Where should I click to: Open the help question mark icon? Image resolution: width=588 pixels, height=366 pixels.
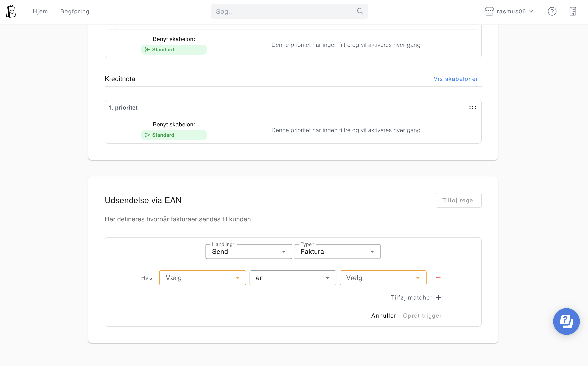(x=552, y=11)
